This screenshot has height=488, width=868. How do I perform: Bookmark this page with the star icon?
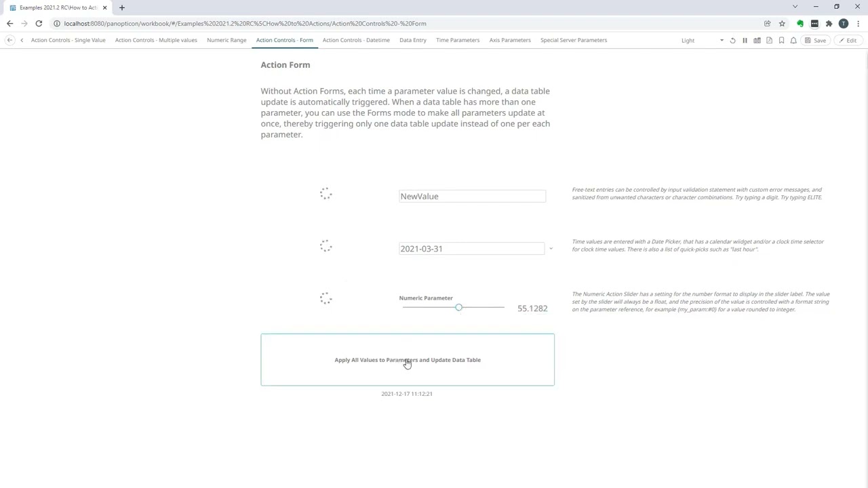coord(782,24)
